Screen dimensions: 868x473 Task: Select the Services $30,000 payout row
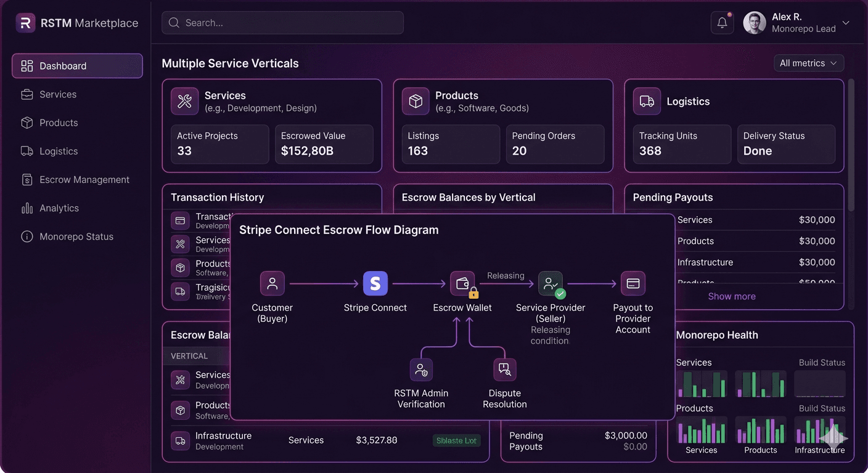click(756, 220)
